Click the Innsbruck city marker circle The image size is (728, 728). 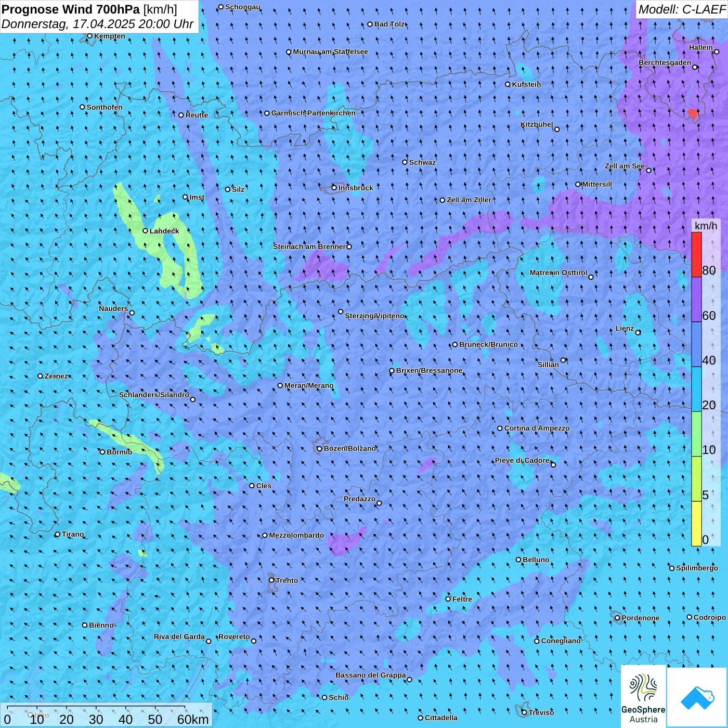pyautogui.click(x=334, y=188)
